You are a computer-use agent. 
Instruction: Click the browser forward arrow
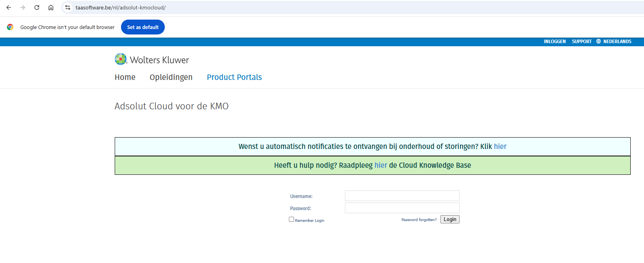coord(23,7)
